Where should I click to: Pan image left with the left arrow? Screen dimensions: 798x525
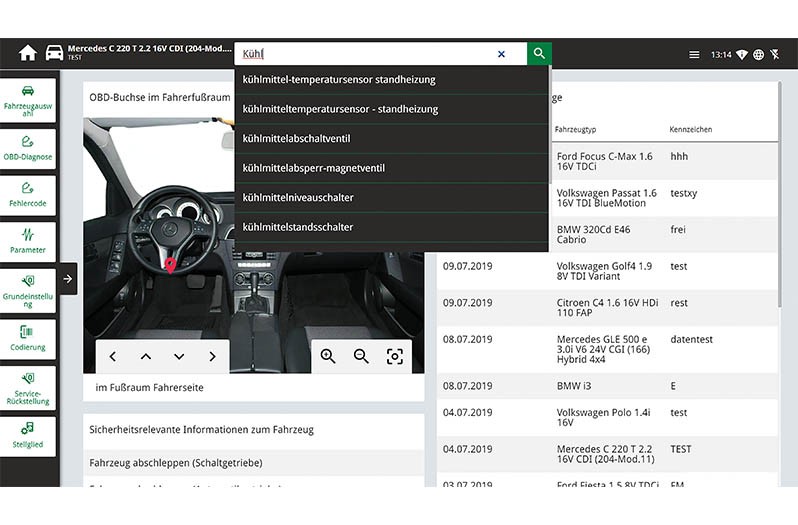coord(112,357)
